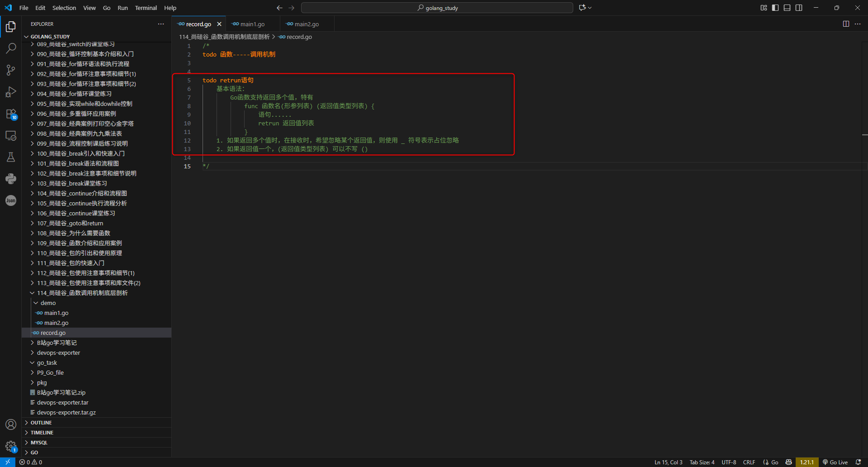This screenshot has width=868, height=467.
Task: Navigate forward with the right arrow
Action: 292,8
